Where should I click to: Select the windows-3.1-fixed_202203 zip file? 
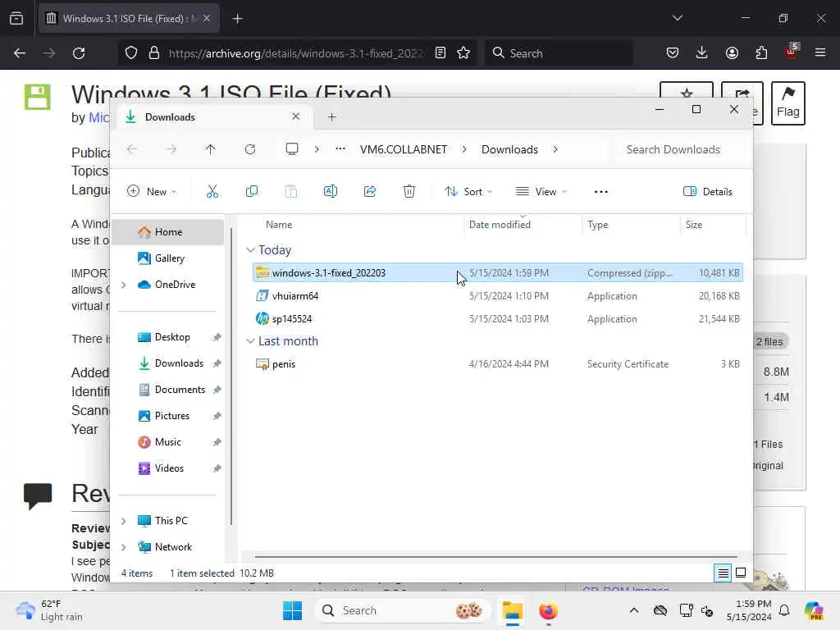point(497,273)
